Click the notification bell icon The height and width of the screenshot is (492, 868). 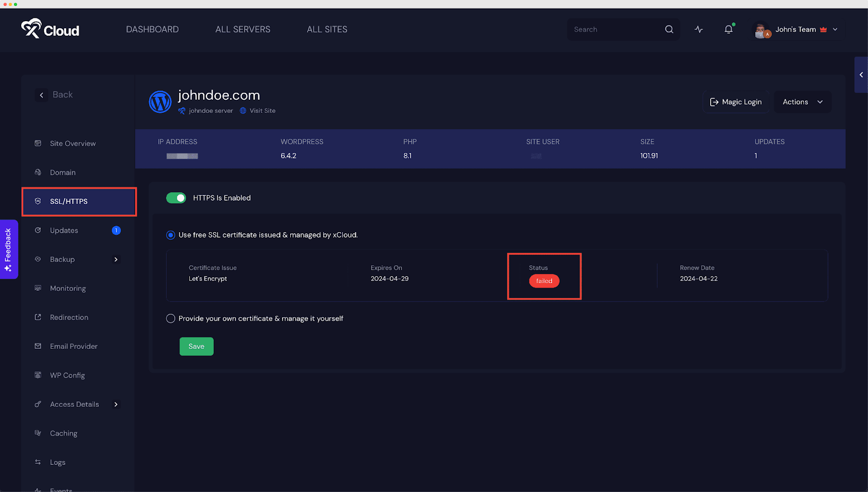pyautogui.click(x=727, y=29)
